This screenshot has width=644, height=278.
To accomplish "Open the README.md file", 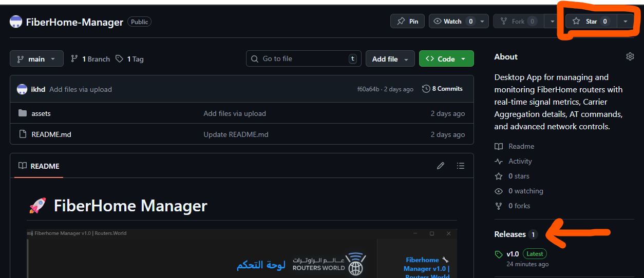I will click(51, 134).
